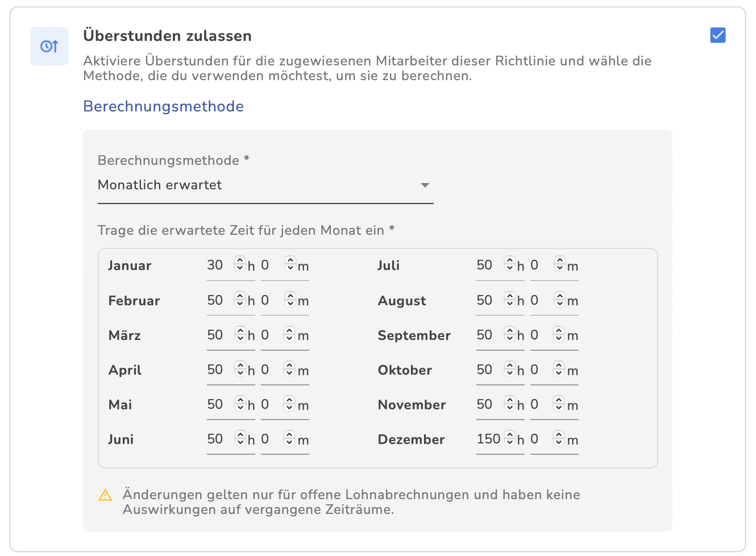This screenshot has width=756, height=556.
Task: Click the Mai minutes stepper arrows
Action: [290, 404]
